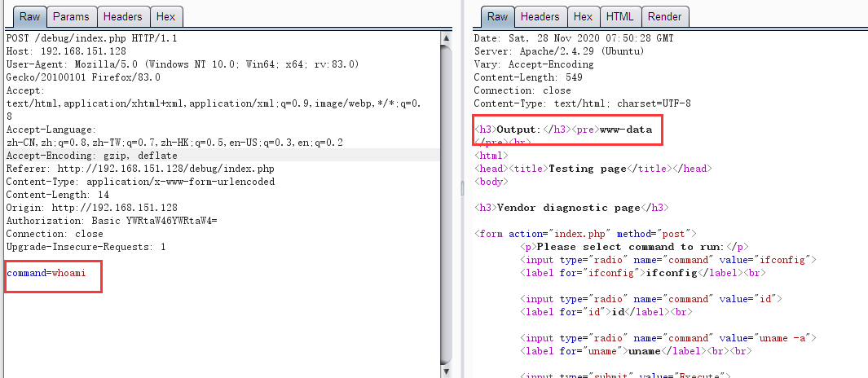
Task: Click the 'Vendor diagnostic page' heading line
Action: [572, 208]
